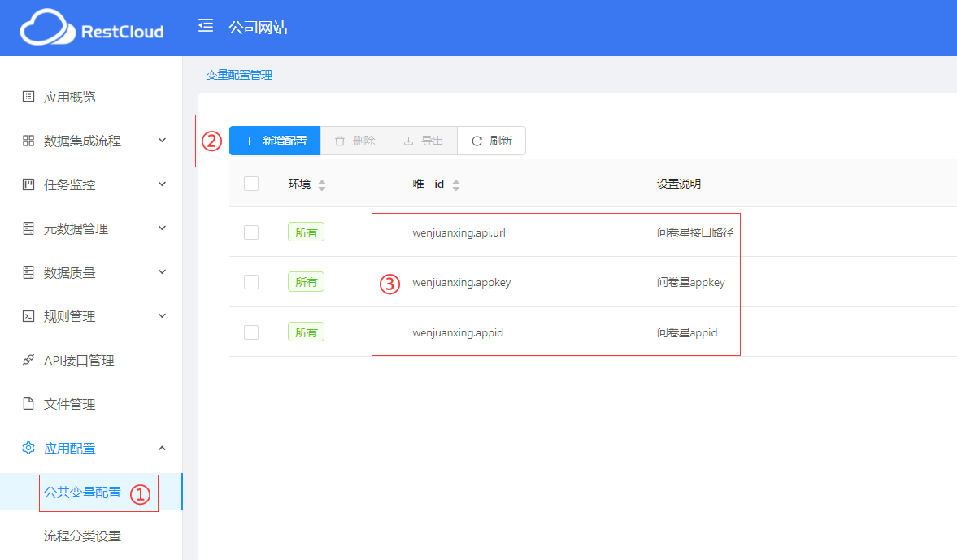Select the wenjuanxing.appid row checkbox
The width and height of the screenshot is (957, 560).
tap(251, 332)
